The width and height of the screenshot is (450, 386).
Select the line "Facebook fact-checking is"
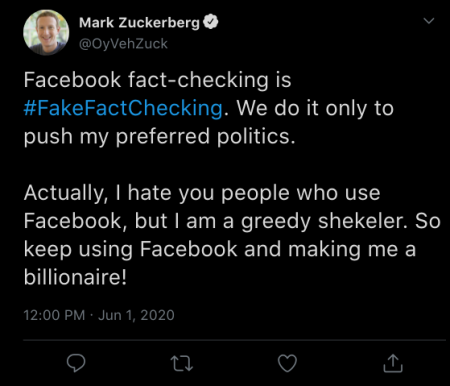(x=157, y=80)
